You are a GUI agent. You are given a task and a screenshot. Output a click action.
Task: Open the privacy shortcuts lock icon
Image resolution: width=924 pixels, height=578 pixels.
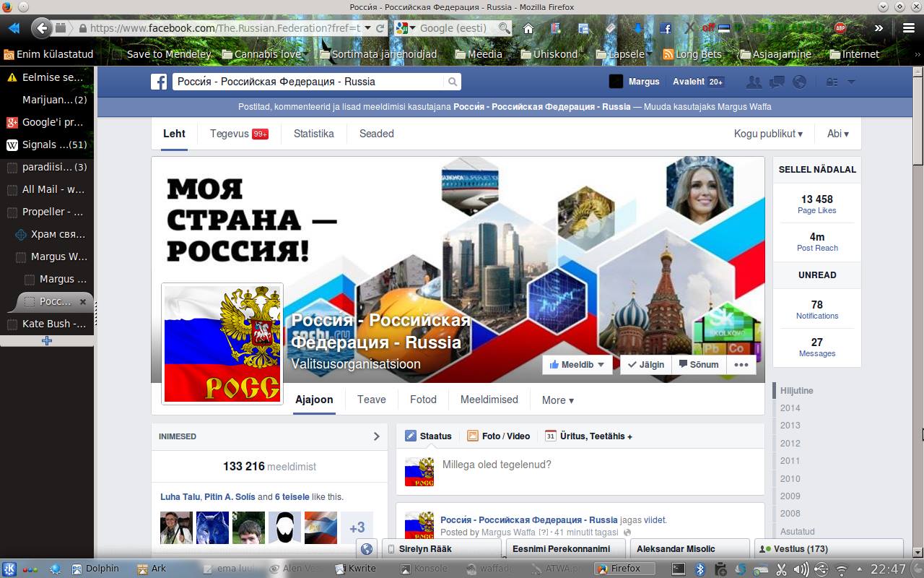pos(832,82)
